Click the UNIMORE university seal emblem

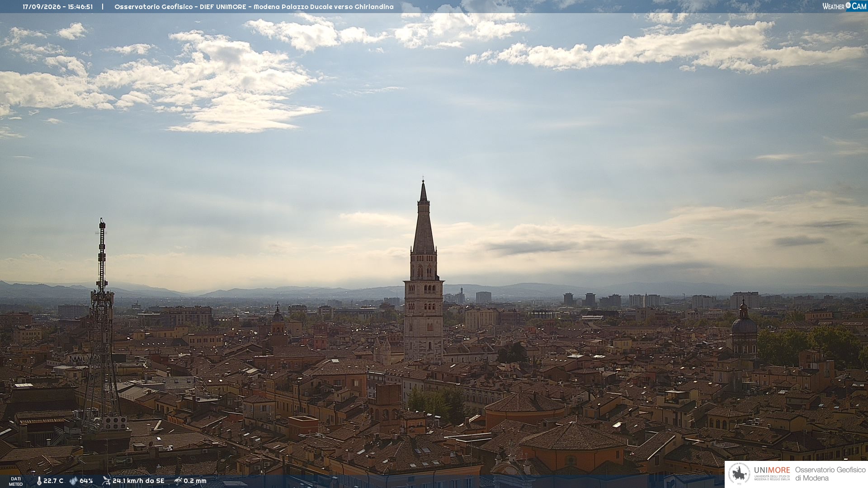point(740,474)
